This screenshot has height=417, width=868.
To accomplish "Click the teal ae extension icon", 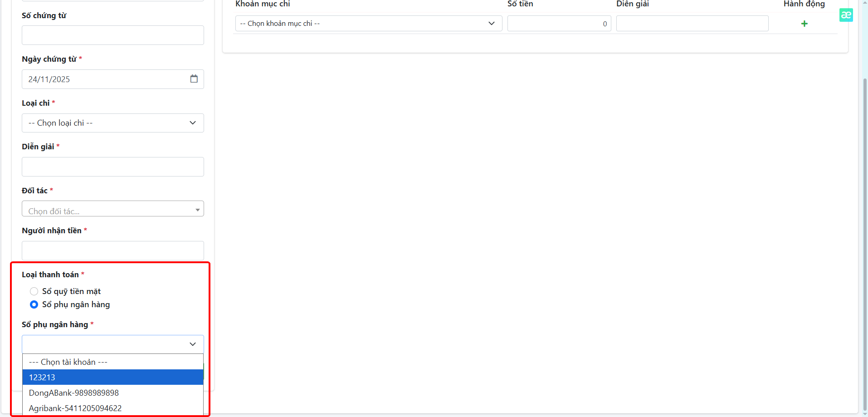I will click(x=846, y=15).
